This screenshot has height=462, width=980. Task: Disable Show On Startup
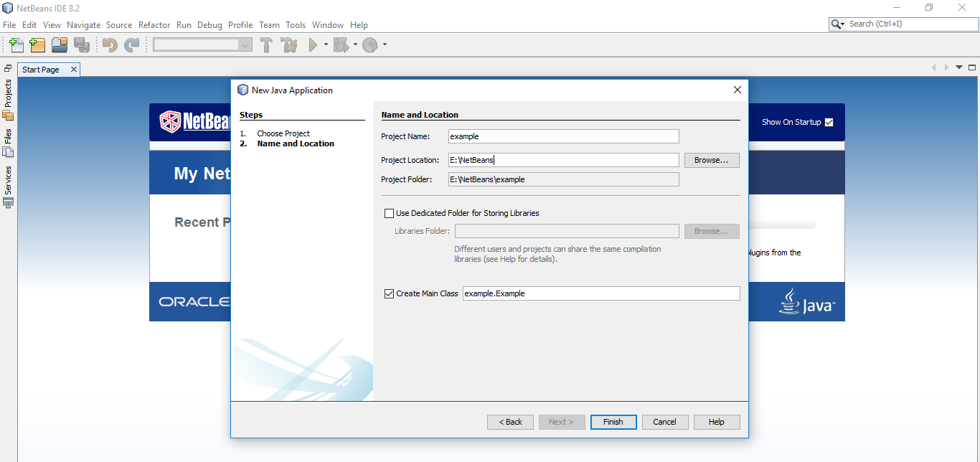pos(829,122)
